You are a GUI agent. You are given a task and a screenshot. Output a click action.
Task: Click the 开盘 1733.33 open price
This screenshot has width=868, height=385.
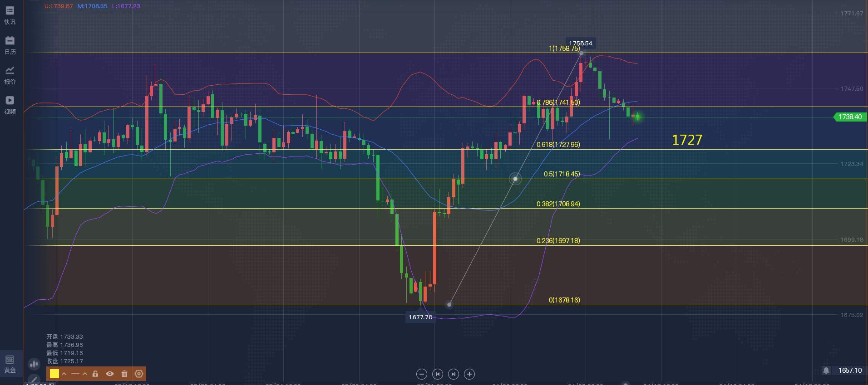point(64,337)
